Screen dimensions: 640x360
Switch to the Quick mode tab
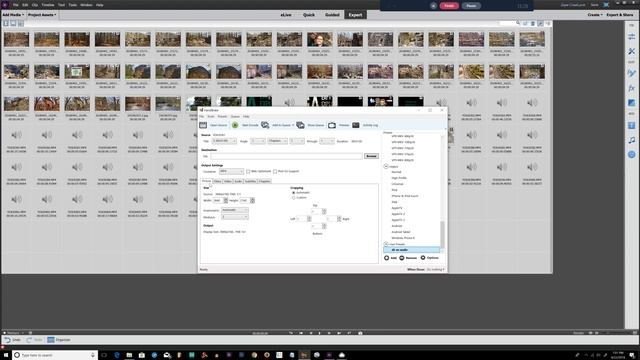(x=309, y=15)
